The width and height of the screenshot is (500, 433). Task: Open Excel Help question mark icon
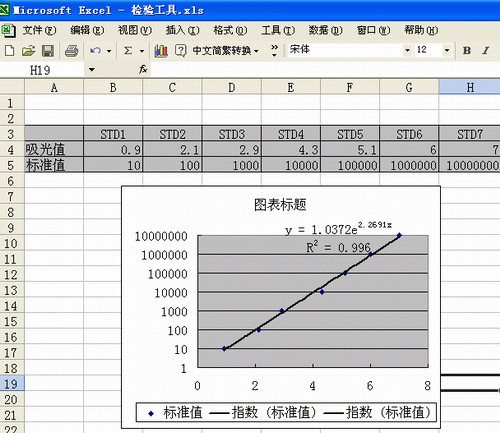(x=180, y=51)
